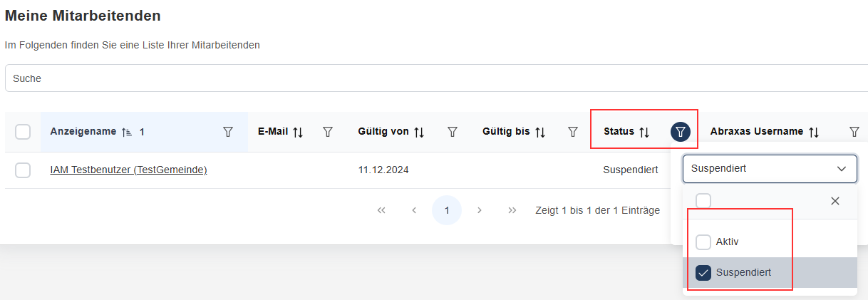Click the Suche search field
This screenshot has height=300, width=868.
[428, 78]
